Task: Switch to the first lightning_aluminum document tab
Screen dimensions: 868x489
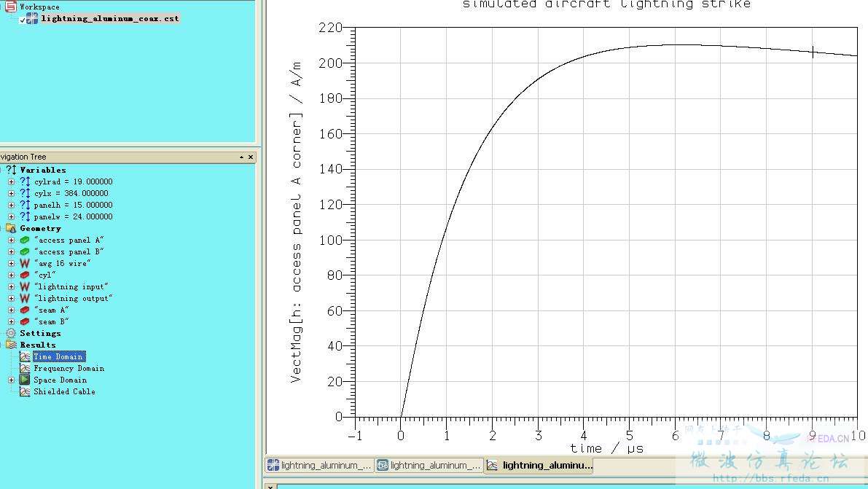Action: pyautogui.click(x=319, y=465)
